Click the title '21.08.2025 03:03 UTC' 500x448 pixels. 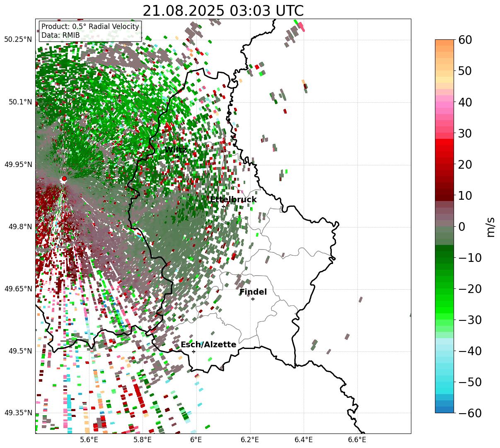pos(223,11)
